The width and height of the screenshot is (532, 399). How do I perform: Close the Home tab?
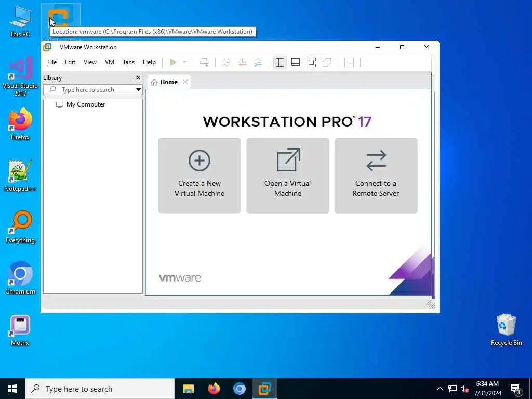coord(185,82)
